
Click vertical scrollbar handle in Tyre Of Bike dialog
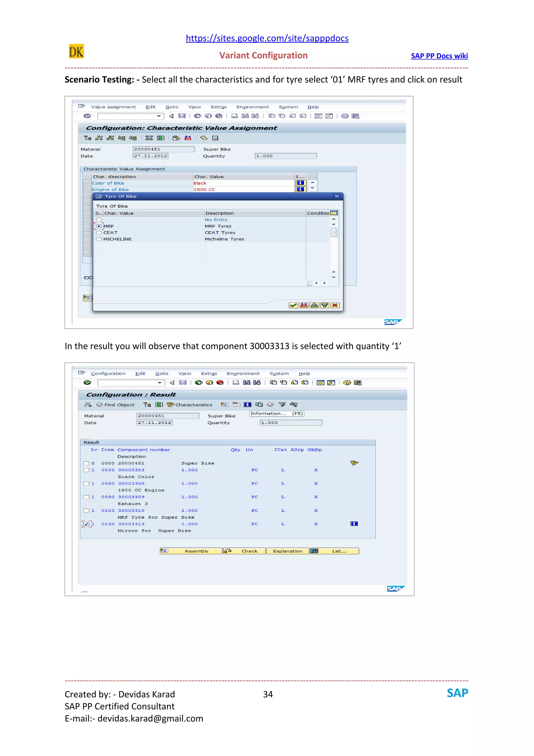pyautogui.click(x=334, y=232)
